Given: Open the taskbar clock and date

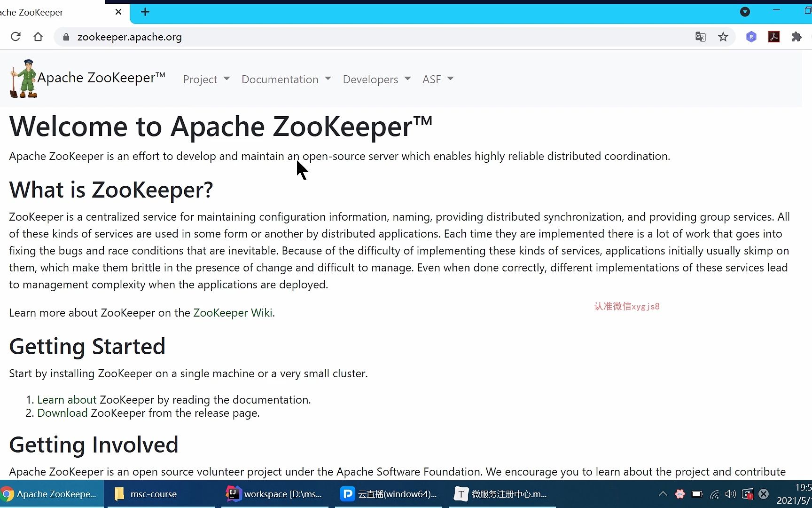Looking at the screenshot, I should pos(794,494).
